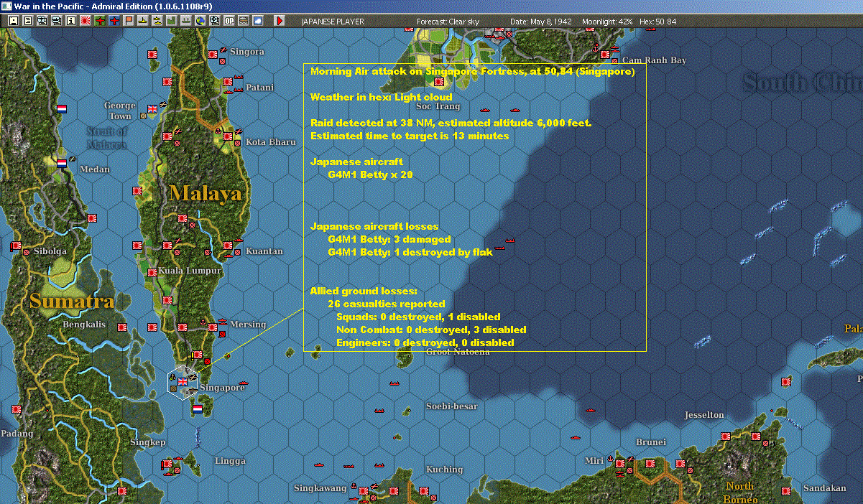Open the globe toolbar icon
Image resolution: width=863 pixels, height=504 pixels.
[x=200, y=22]
